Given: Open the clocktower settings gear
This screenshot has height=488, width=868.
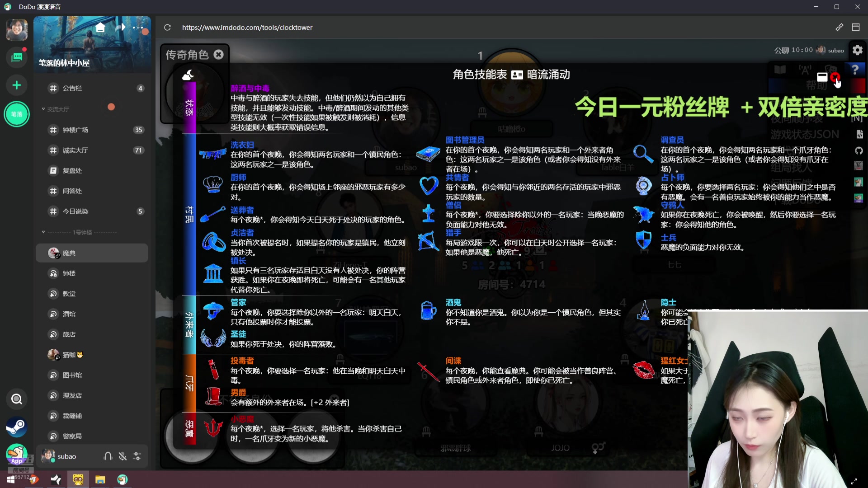Looking at the screenshot, I should pos(858,50).
